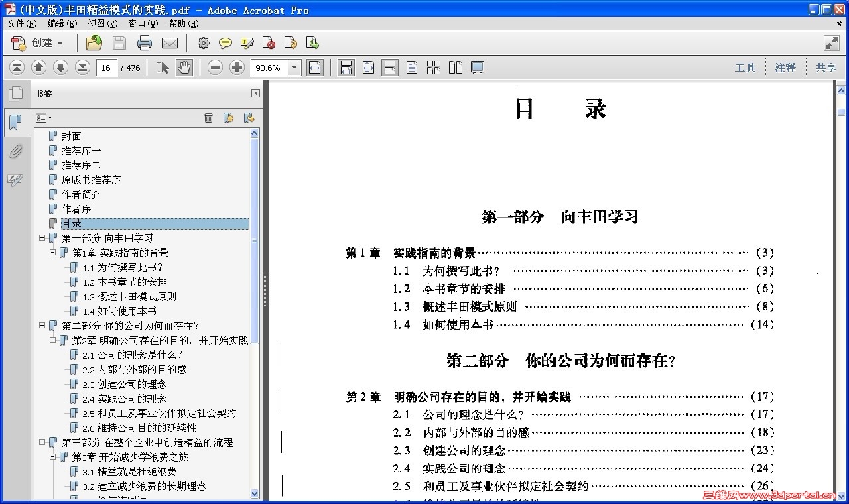Collapse the 第二部分 bookmark node

point(42,326)
